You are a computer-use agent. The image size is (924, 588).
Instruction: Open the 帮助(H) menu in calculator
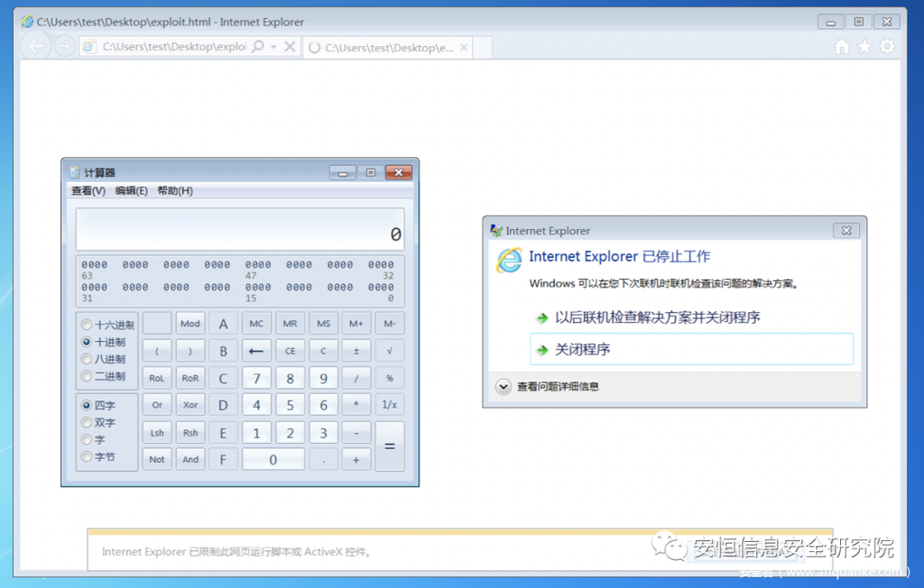(175, 191)
